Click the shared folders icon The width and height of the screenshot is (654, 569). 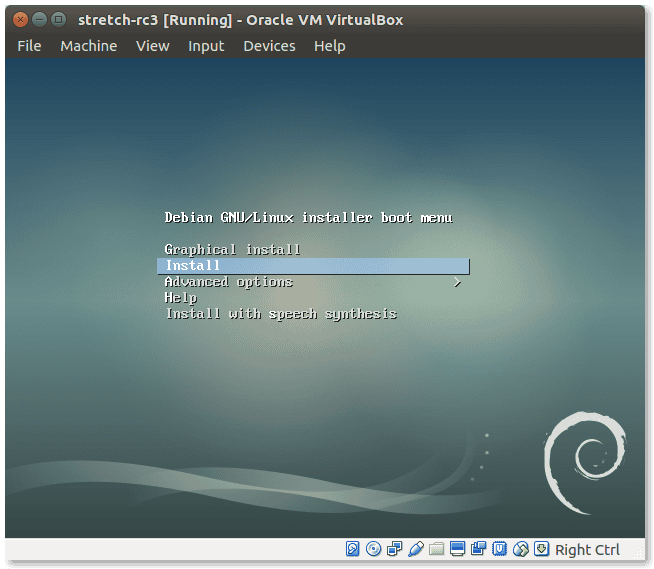coord(436,549)
